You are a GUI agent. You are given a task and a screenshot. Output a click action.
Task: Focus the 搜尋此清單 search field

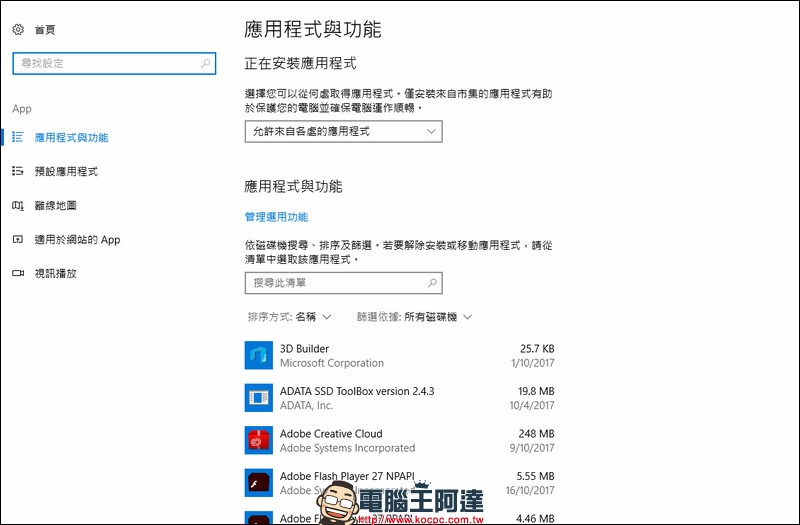coord(343,283)
